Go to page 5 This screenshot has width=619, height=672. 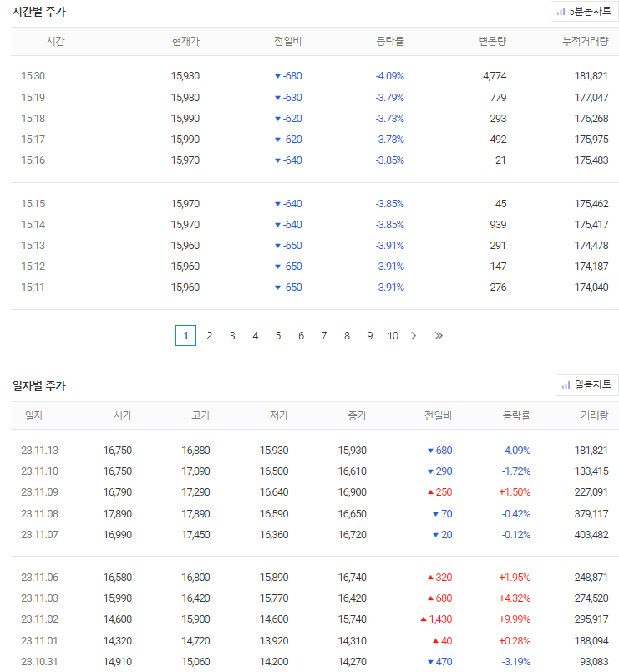(278, 335)
